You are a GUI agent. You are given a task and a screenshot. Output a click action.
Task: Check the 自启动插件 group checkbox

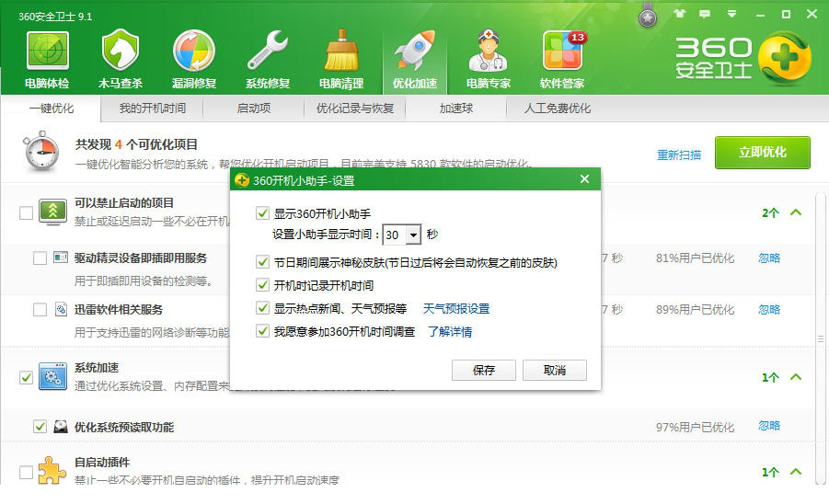(x=26, y=472)
